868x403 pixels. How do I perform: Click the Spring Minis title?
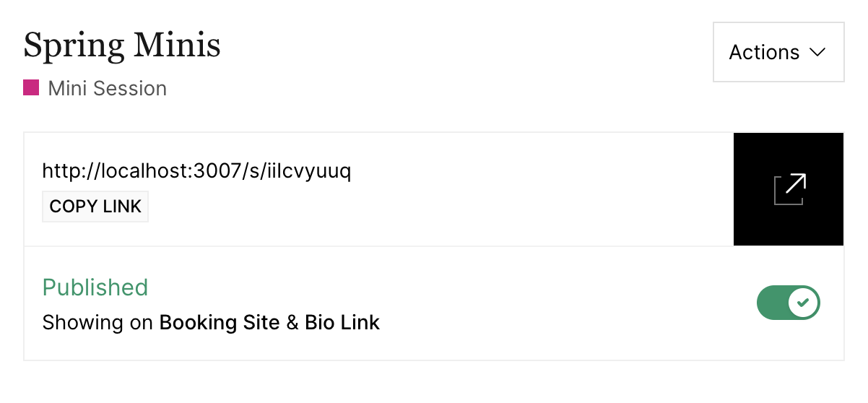pos(122,45)
